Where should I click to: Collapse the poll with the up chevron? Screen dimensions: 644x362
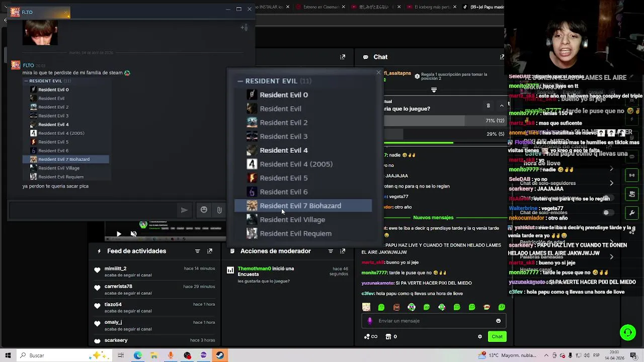tap(502, 106)
